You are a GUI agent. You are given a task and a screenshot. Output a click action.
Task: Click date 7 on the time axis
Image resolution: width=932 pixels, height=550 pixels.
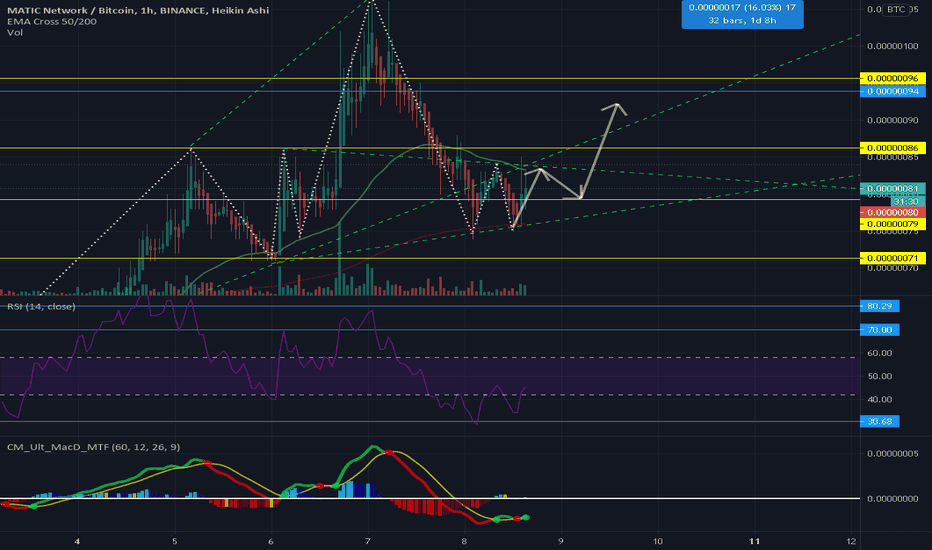pyautogui.click(x=368, y=541)
